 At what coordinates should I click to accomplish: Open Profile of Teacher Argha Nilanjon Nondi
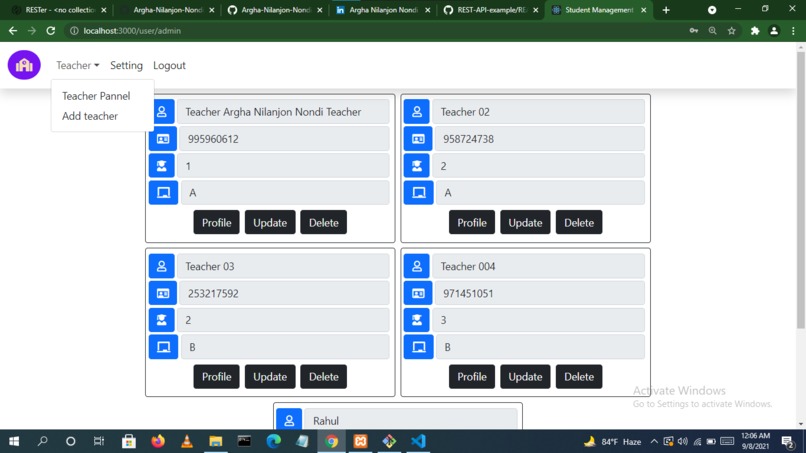(216, 222)
